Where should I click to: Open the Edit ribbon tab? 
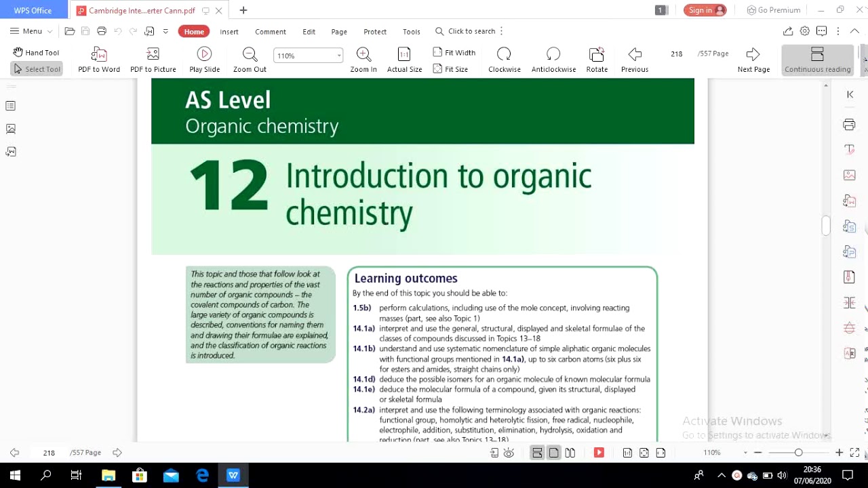(x=309, y=31)
